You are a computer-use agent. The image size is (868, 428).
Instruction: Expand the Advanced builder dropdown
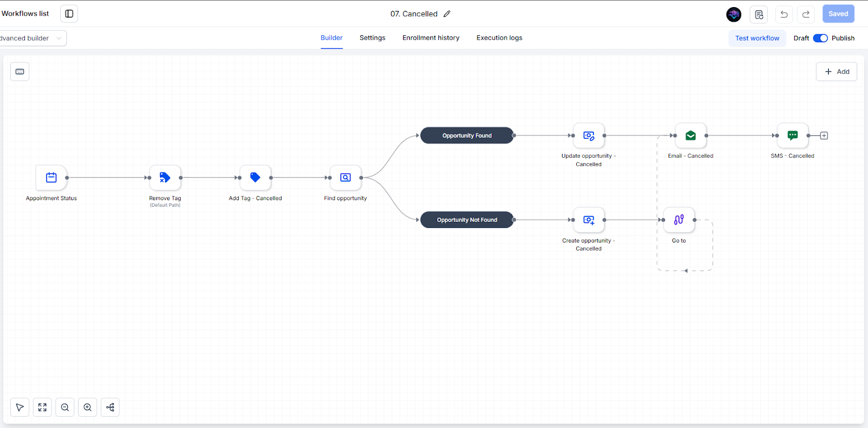pyautogui.click(x=32, y=38)
